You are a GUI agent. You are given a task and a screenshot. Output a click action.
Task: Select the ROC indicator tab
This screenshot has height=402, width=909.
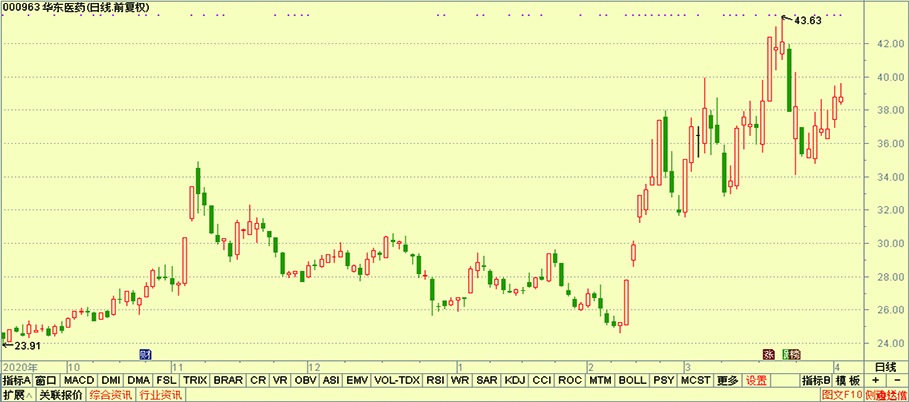(x=570, y=381)
